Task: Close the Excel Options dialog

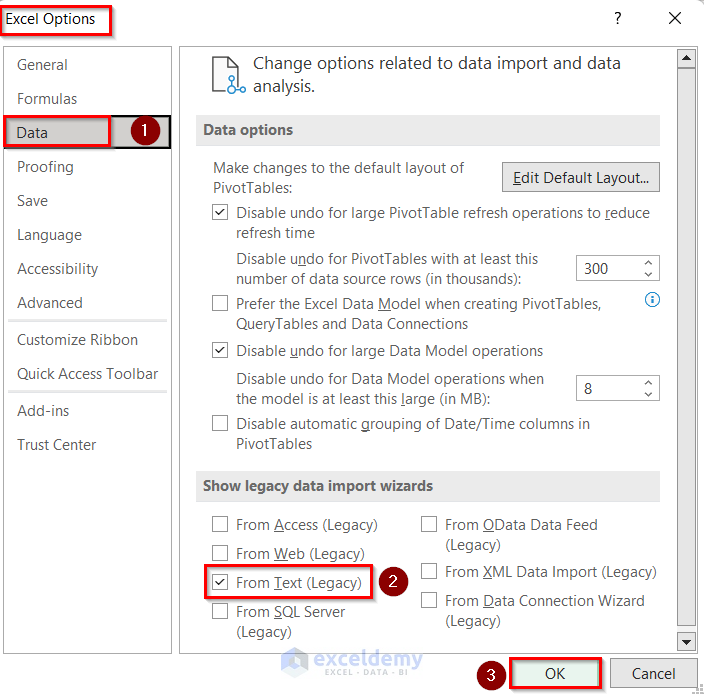Action: coord(675,18)
